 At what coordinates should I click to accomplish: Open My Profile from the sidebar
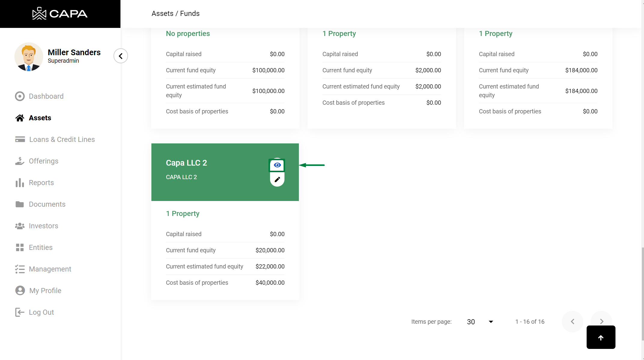pos(45,291)
